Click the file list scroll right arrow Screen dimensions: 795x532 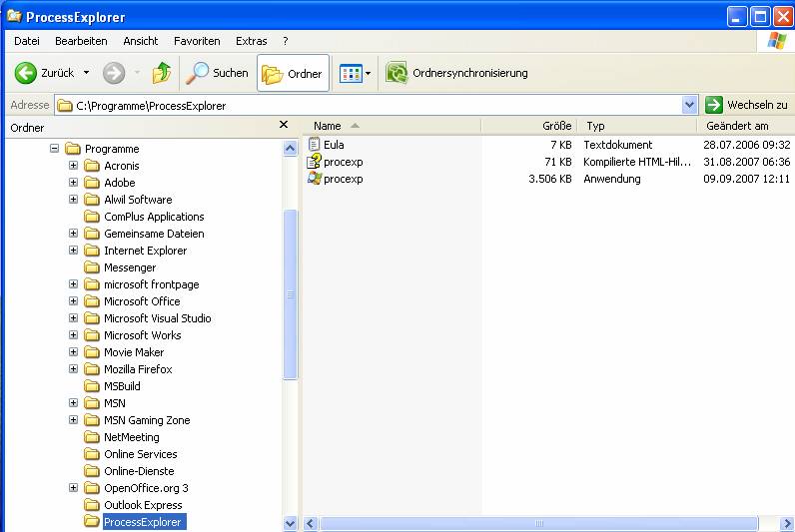pyautogui.click(x=786, y=523)
